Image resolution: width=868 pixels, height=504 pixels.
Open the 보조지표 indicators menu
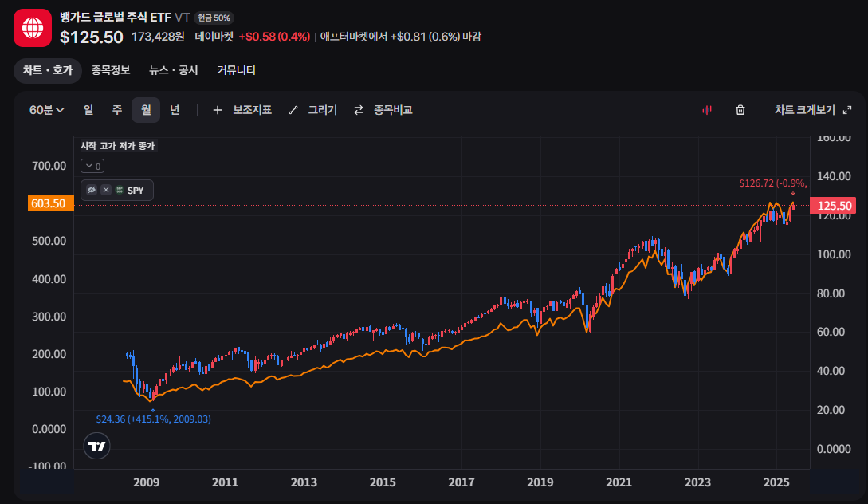(252, 110)
